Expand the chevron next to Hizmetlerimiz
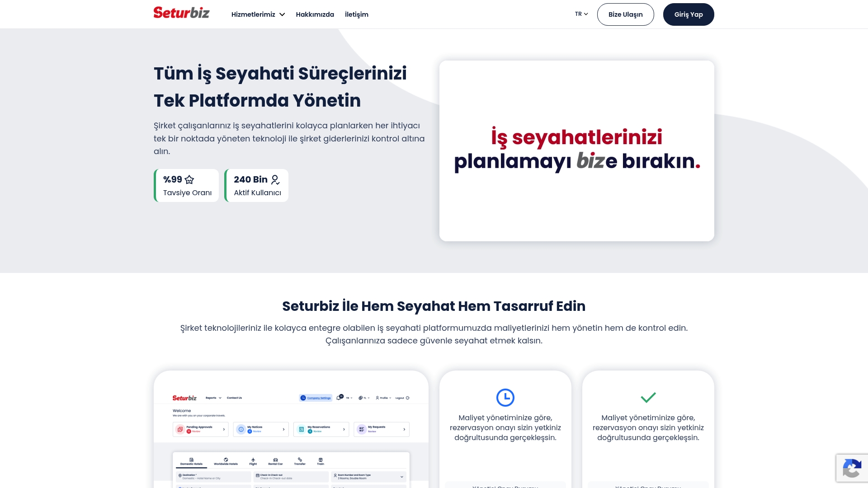 click(x=282, y=14)
